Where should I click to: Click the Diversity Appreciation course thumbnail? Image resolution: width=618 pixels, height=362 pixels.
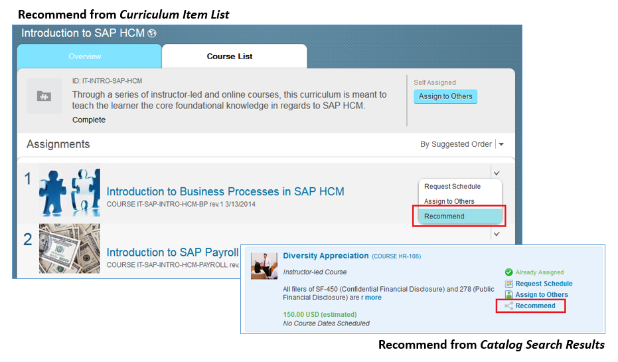coord(264,266)
